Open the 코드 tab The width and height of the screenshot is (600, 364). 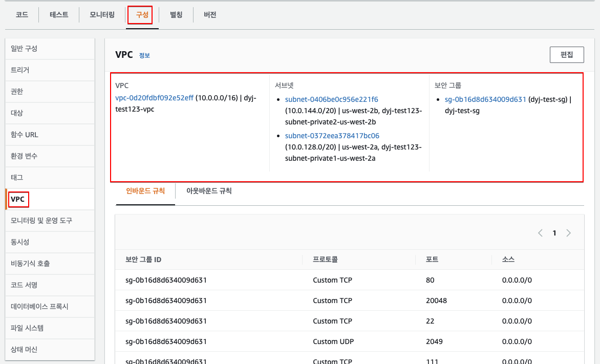point(22,15)
